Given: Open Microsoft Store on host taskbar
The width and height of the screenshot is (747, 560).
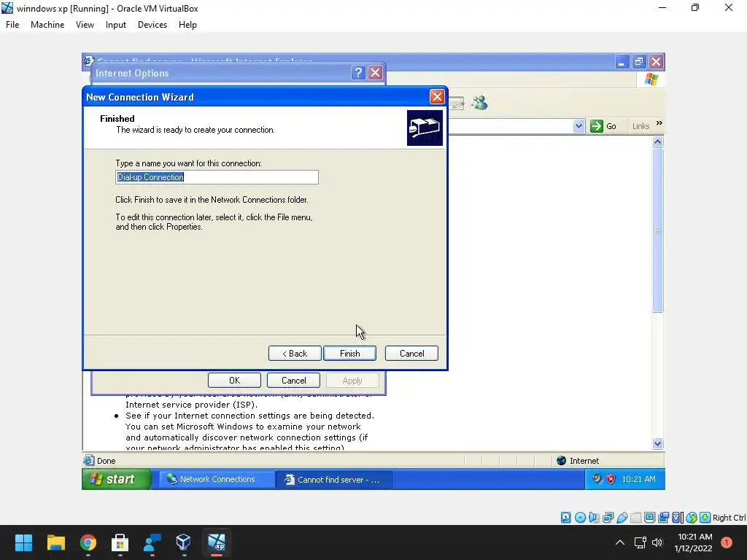Looking at the screenshot, I should pyautogui.click(x=120, y=542).
